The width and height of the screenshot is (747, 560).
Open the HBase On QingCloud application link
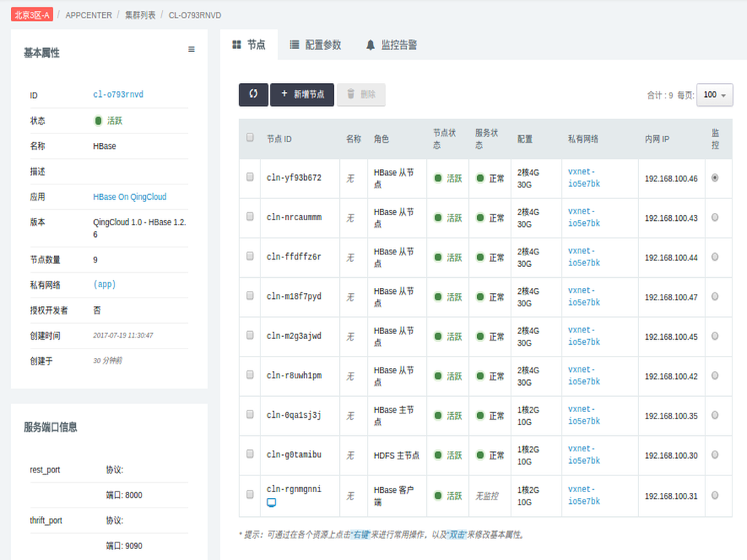[131, 197]
